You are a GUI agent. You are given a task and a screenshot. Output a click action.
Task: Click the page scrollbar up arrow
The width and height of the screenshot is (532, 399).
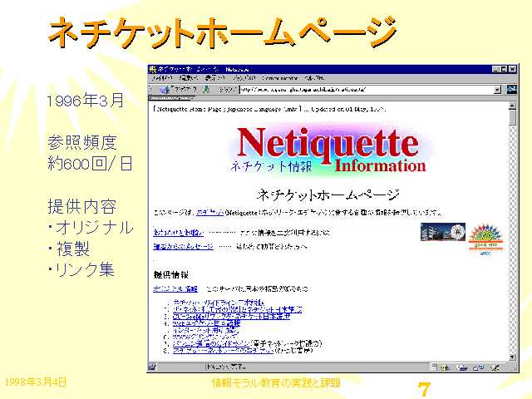(512, 106)
